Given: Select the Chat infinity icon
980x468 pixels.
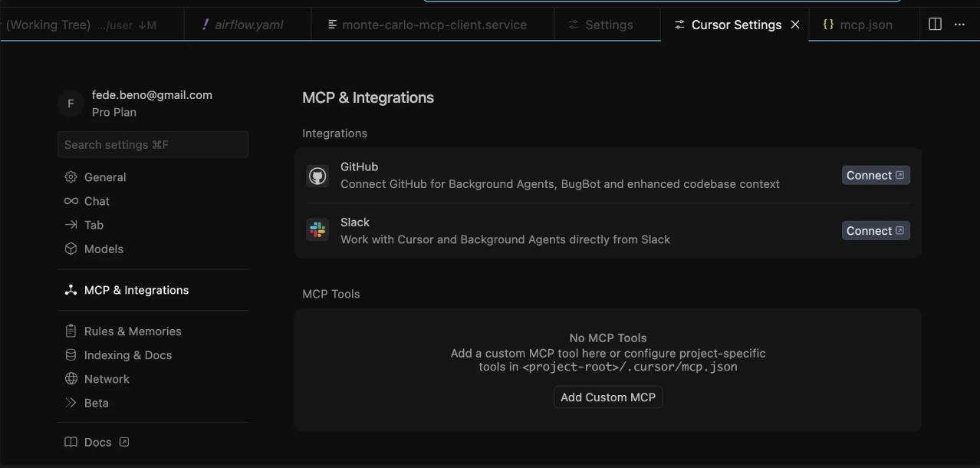Looking at the screenshot, I should (71, 201).
